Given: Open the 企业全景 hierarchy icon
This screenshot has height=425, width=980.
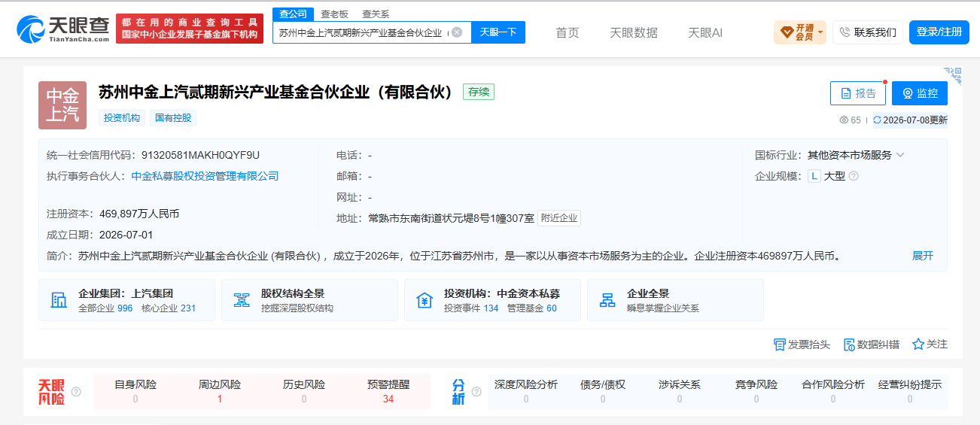Looking at the screenshot, I should pyautogui.click(x=607, y=300).
